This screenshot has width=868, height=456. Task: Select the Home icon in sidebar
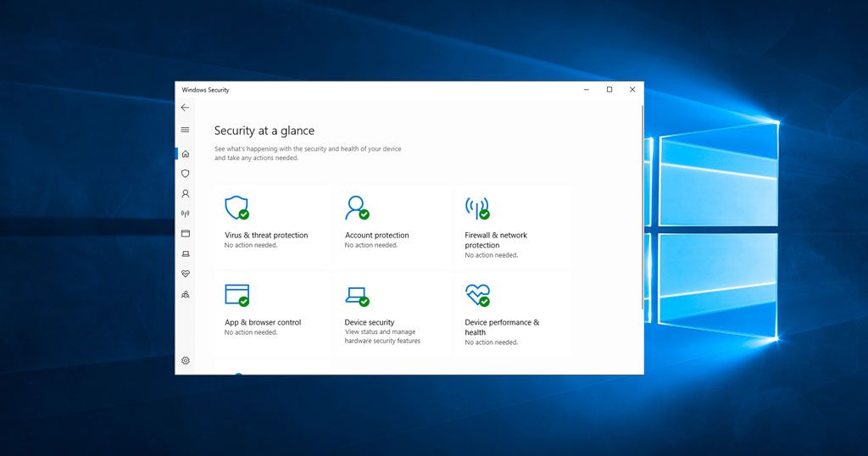(186, 154)
